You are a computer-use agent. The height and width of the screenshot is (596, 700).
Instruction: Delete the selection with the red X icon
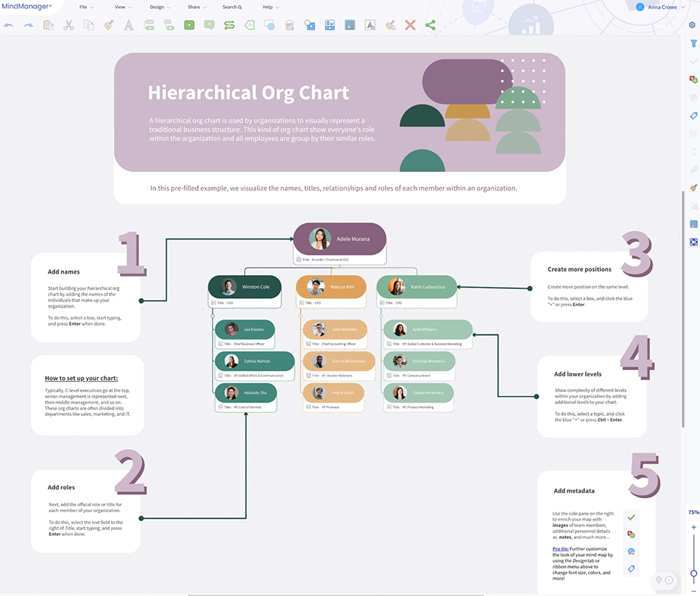(x=410, y=24)
